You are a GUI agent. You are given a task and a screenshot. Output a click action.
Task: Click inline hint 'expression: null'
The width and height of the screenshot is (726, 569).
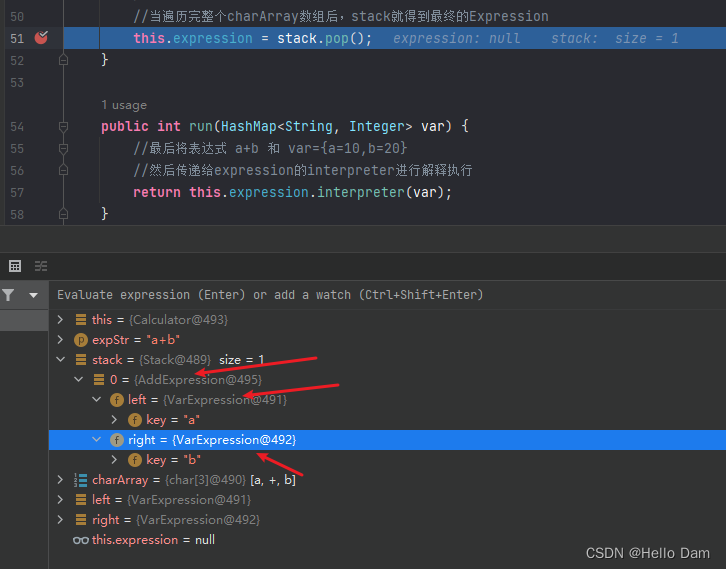[x=457, y=38]
